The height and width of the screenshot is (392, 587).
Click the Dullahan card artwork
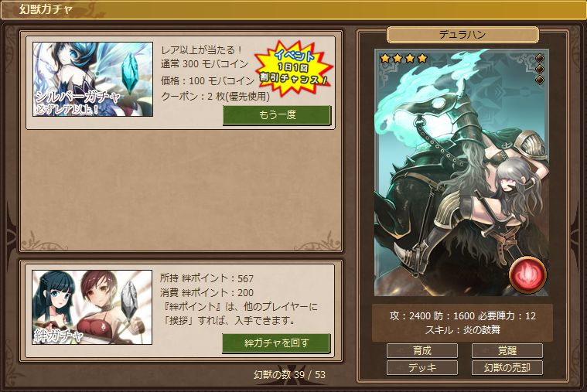(x=462, y=172)
